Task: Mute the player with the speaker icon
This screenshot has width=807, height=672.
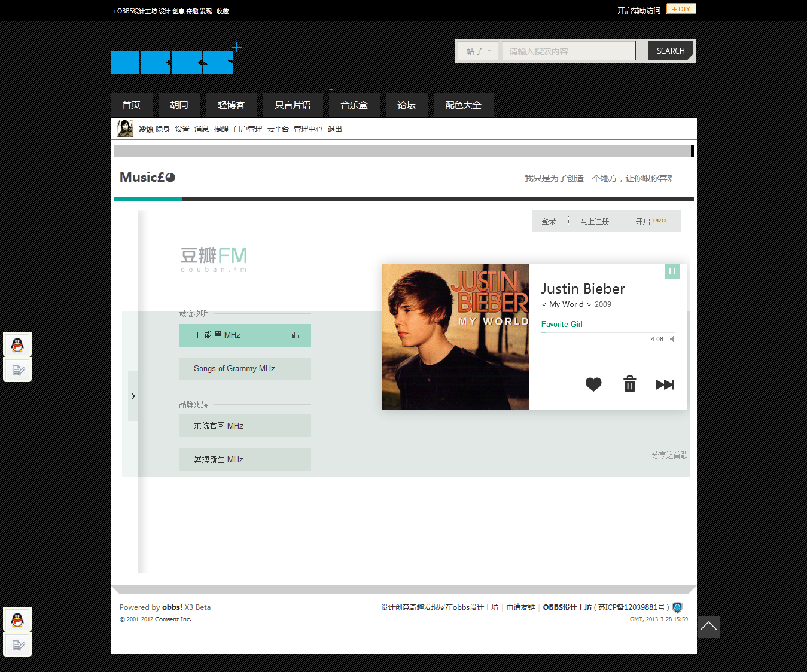Action: pyautogui.click(x=672, y=339)
